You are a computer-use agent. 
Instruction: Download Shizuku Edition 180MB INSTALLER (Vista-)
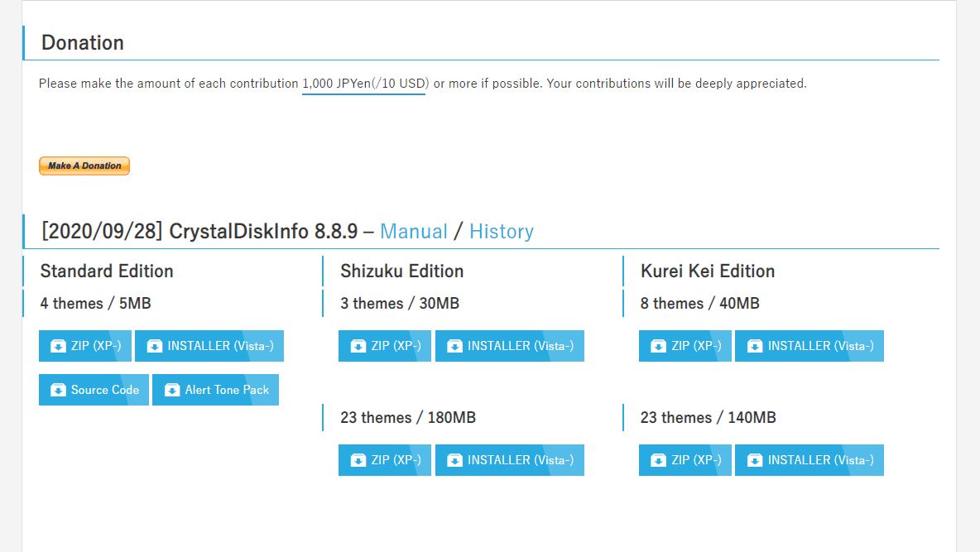click(x=510, y=460)
